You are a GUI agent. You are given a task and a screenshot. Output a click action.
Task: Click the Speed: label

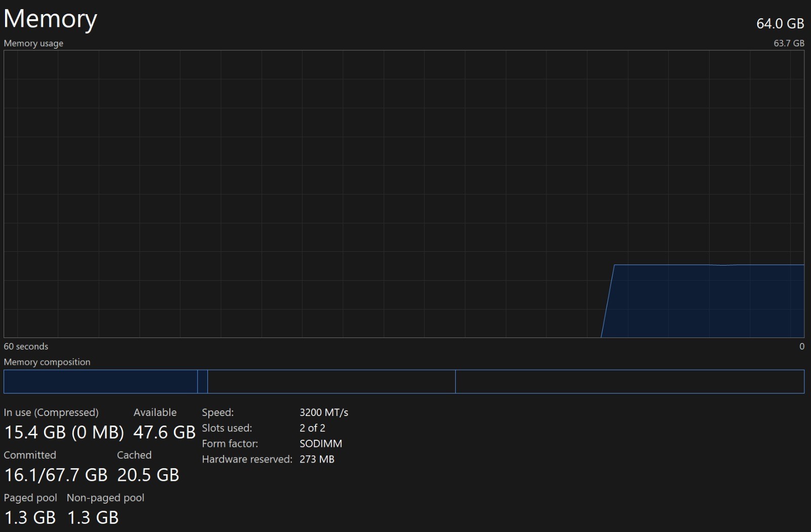pyautogui.click(x=218, y=412)
